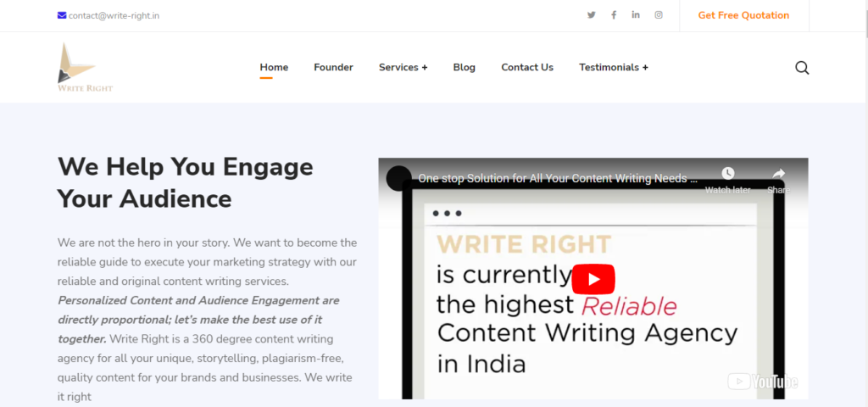Image resolution: width=868 pixels, height=407 pixels.
Task: Open the Twitter social profile icon
Action: click(591, 15)
